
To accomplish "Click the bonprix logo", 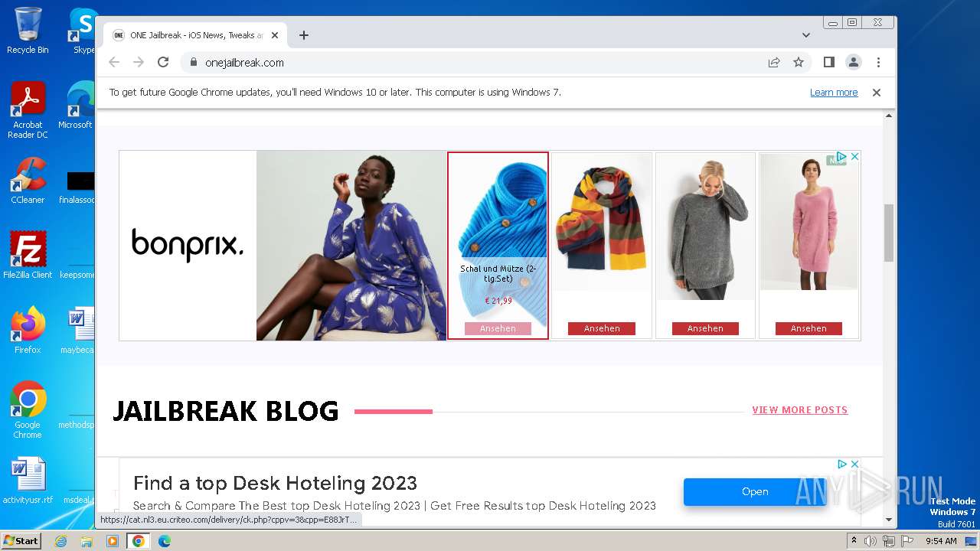I will (188, 246).
